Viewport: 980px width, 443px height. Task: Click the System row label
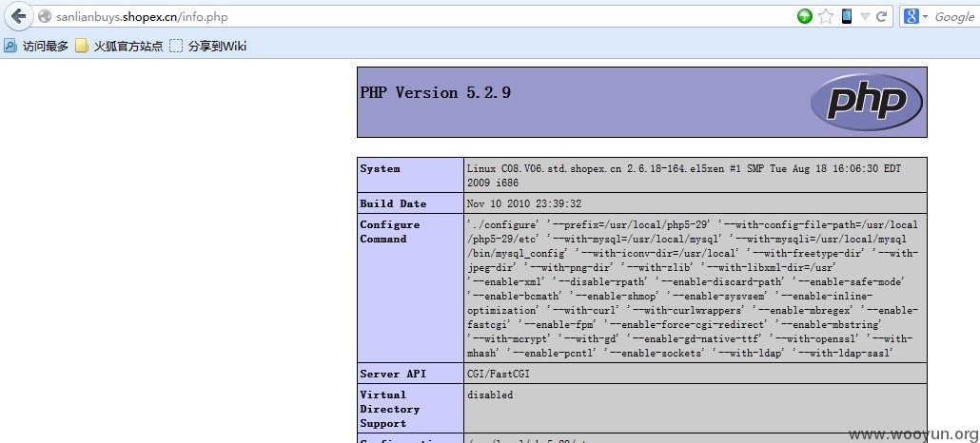pos(380,168)
